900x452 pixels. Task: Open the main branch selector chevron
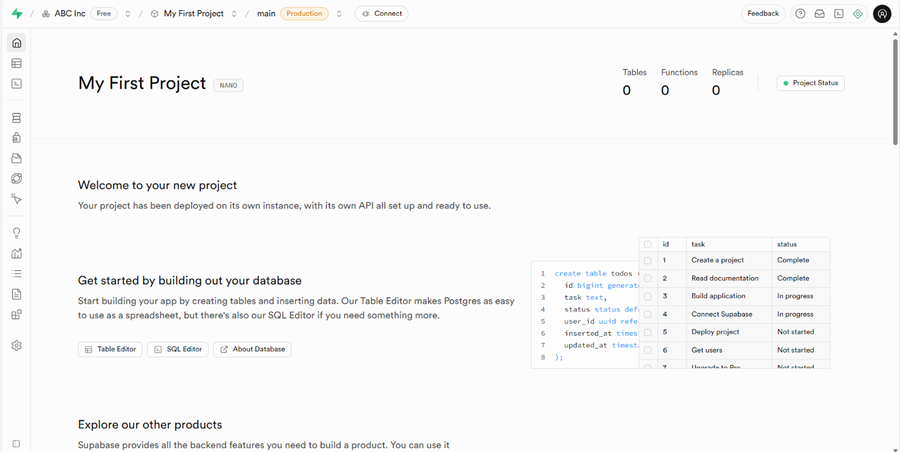(x=339, y=14)
